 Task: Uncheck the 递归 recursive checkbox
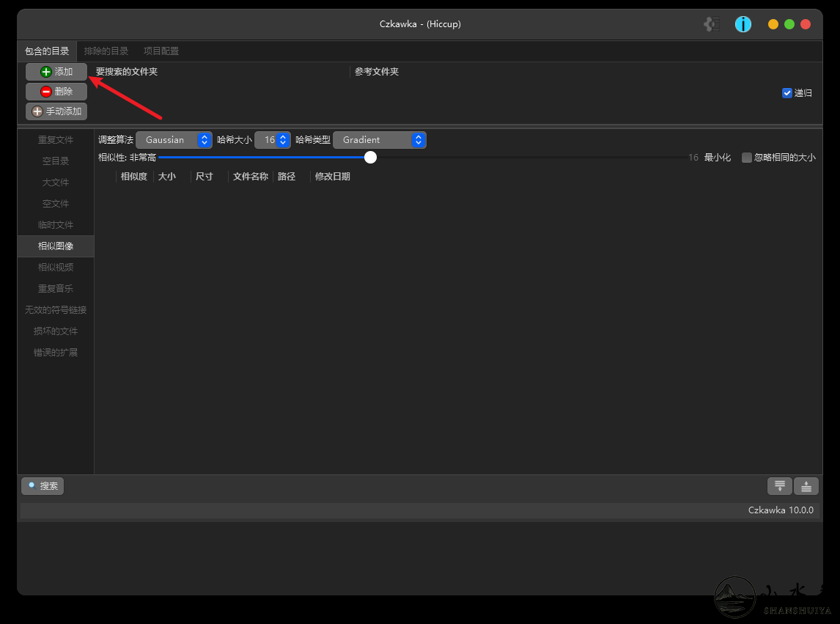(787, 93)
